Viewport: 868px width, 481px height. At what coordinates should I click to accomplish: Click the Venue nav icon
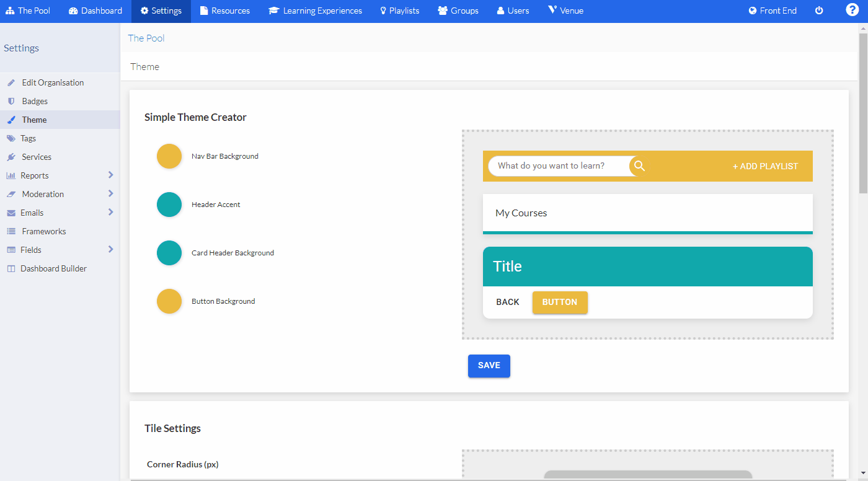565,11
